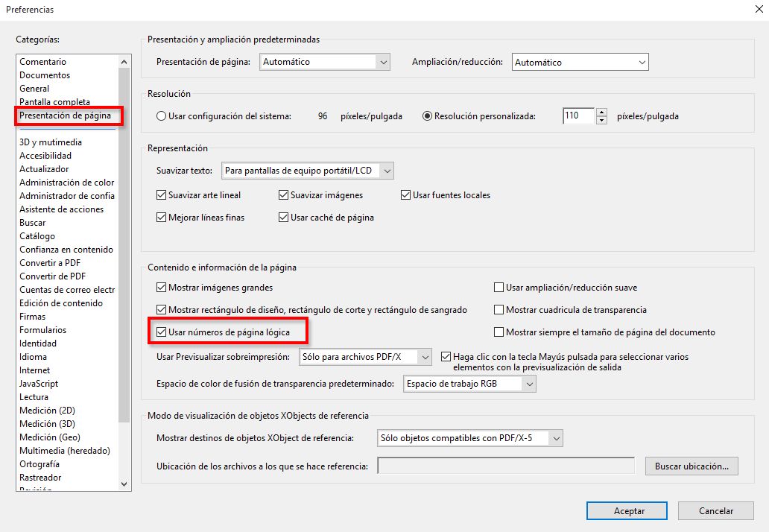Click Buscar ubicación button
Image resolution: width=769 pixels, height=532 pixels.
point(692,466)
